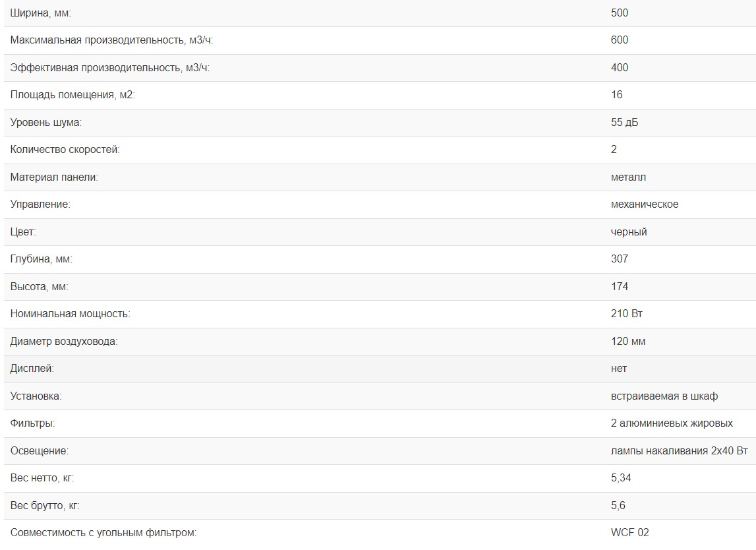Click the height value 174
756x550 pixels.
pos(620,287)
